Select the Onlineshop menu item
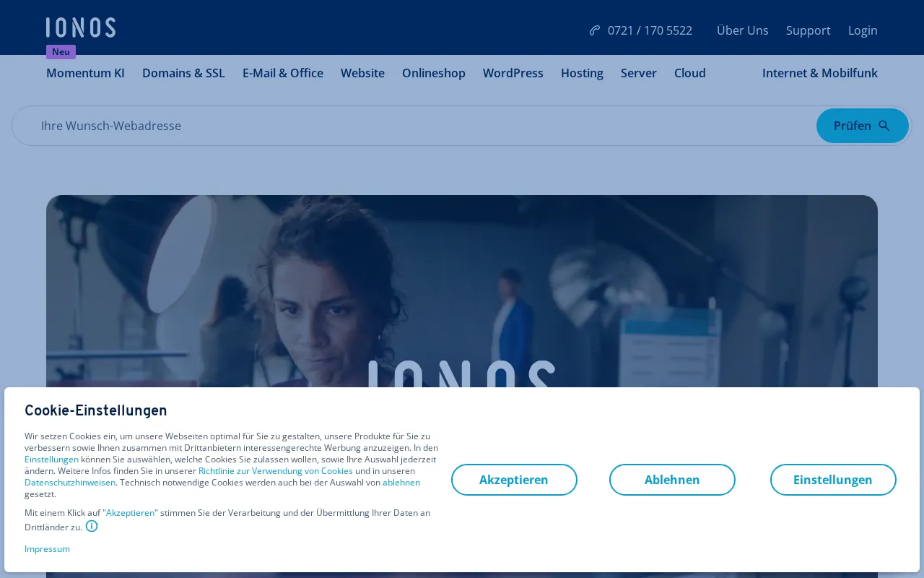 point(434,73)
